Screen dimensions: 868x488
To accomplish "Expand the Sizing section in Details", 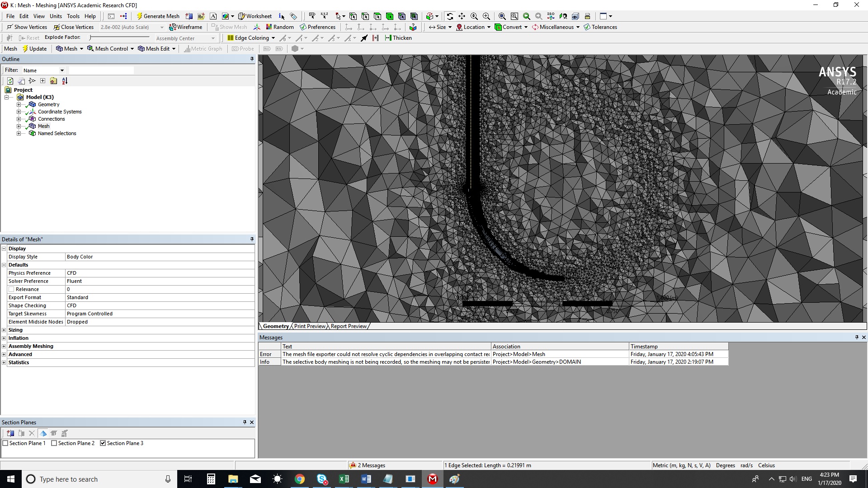I will click(4, 330).
